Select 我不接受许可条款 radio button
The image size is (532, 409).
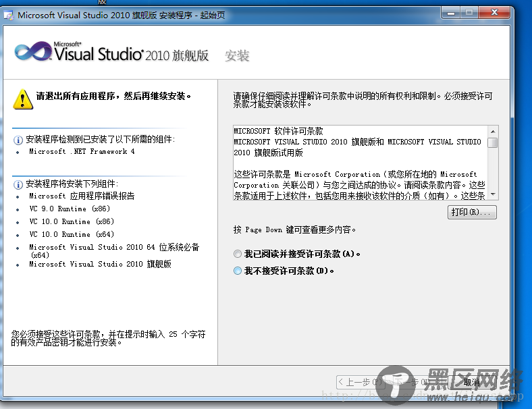click(238, 271)
